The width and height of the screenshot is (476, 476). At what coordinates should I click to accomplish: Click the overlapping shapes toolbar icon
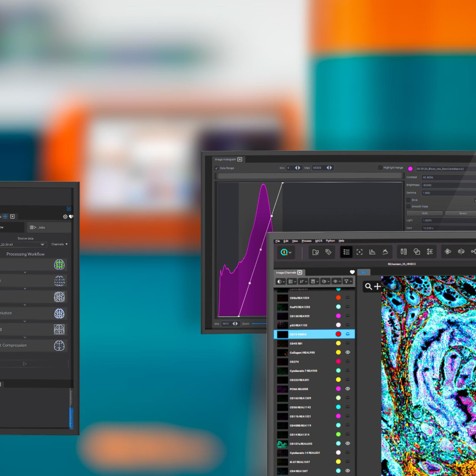417,252
